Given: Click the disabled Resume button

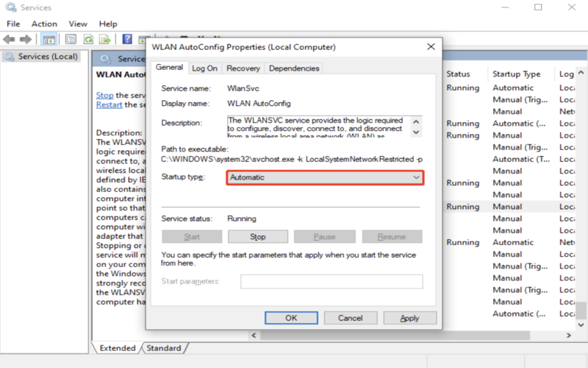Looking at the screenshot, I should coord(392,236).
